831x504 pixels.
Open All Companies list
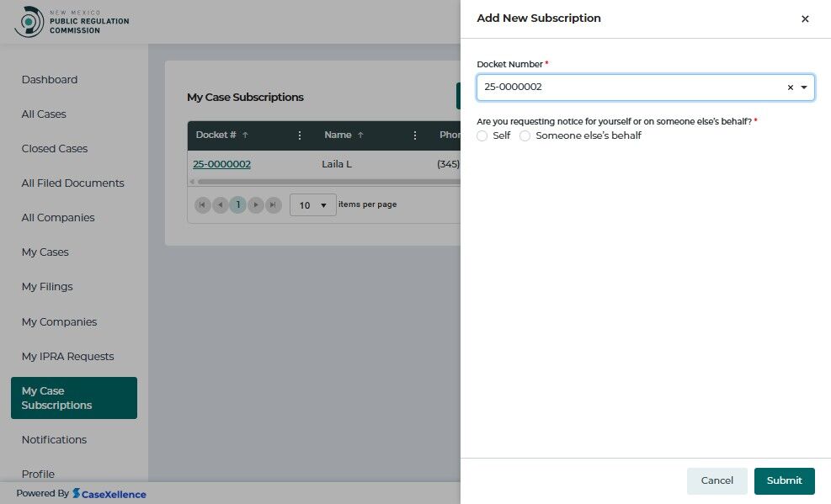[x=58, y=218]
